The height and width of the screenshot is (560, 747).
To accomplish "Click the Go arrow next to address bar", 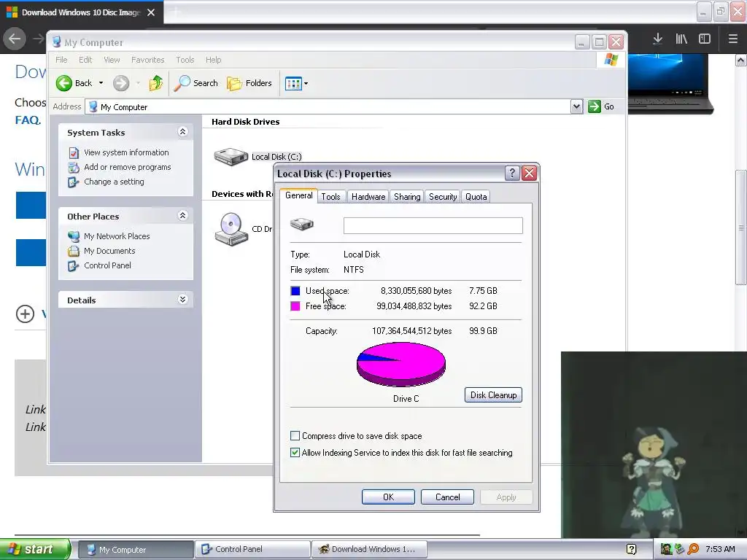I will [x=594, y=106].
